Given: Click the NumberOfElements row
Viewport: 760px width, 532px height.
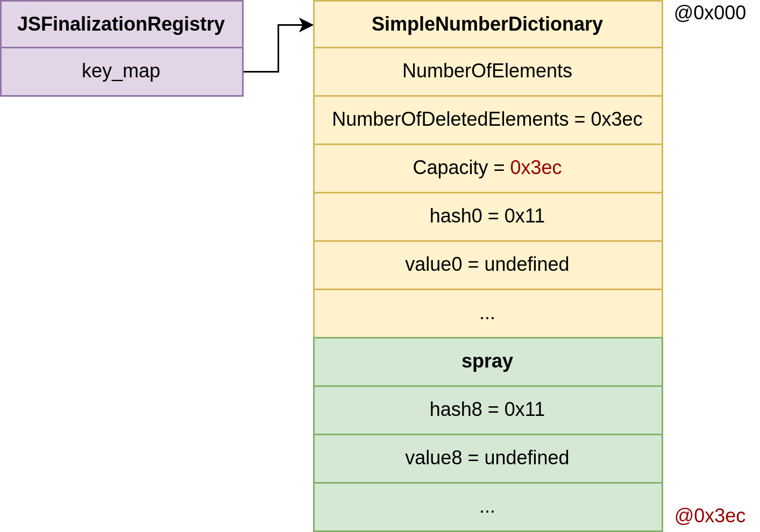Looking at the screenshot, I should 487,71.
